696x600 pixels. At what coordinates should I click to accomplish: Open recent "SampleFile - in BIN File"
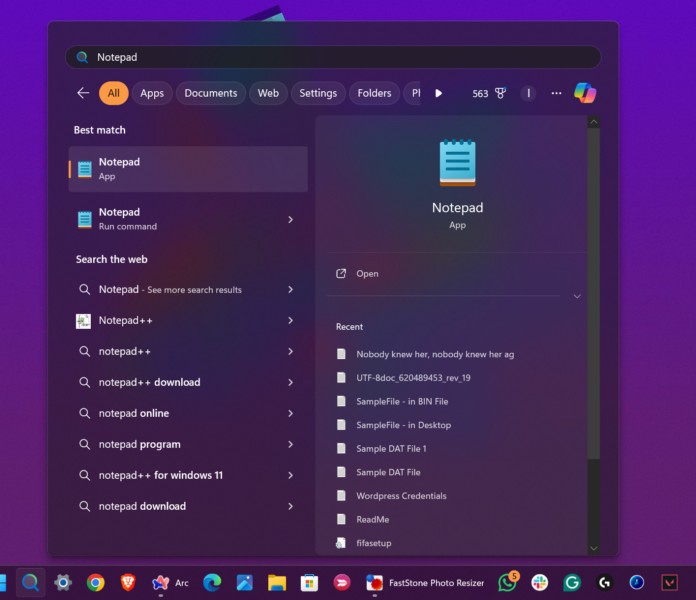(402, 401)
